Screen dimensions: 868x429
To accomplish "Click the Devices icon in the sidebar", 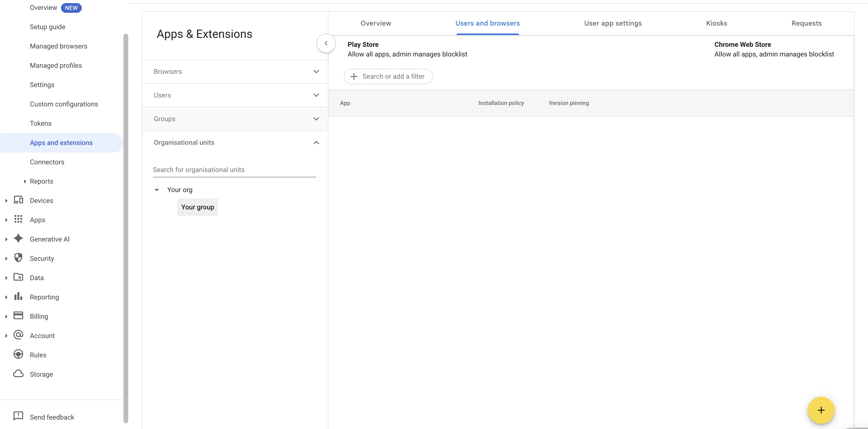I will [x=18, y=200].
